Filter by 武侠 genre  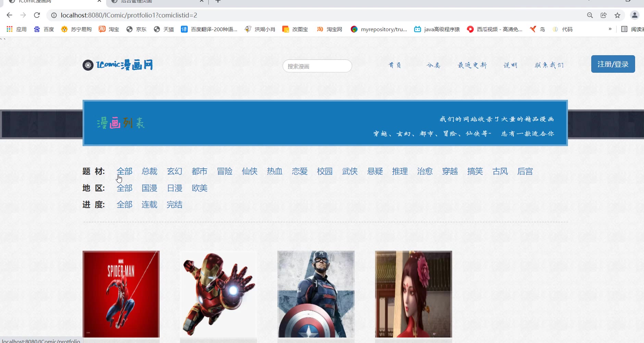350,171
